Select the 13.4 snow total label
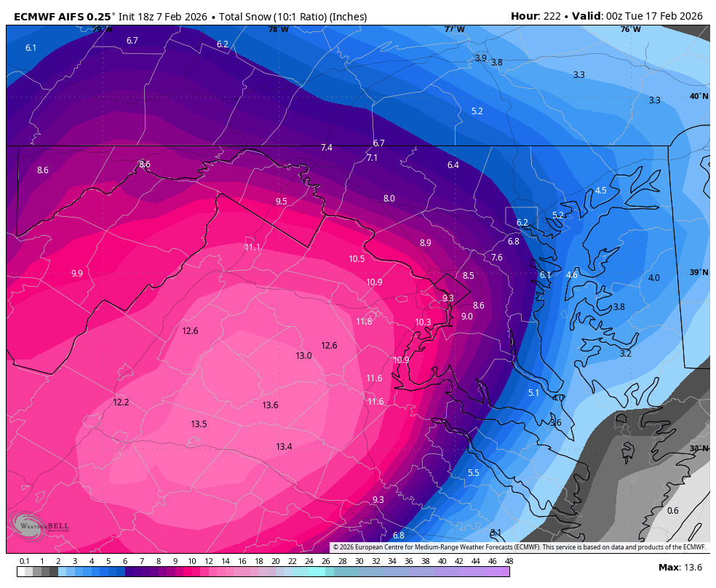The height and width of the screenshot is (588, 716). click(x=284, y=447)
